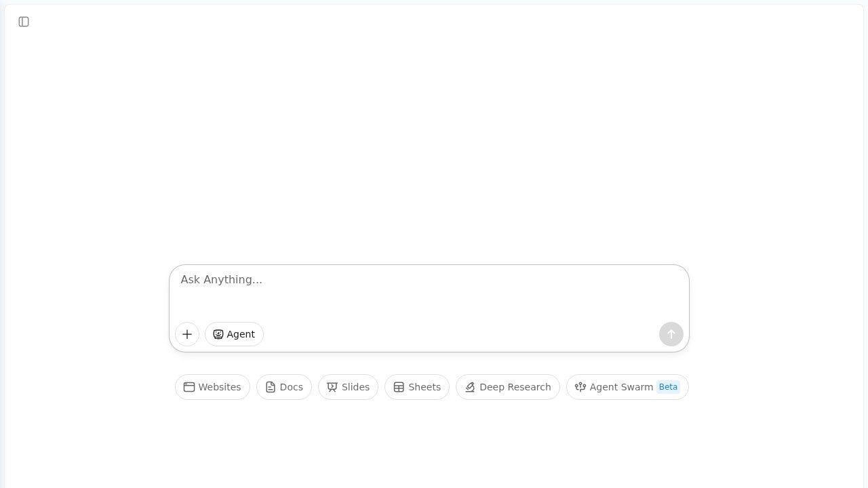Click the plus attachment button

click(187, 334)
